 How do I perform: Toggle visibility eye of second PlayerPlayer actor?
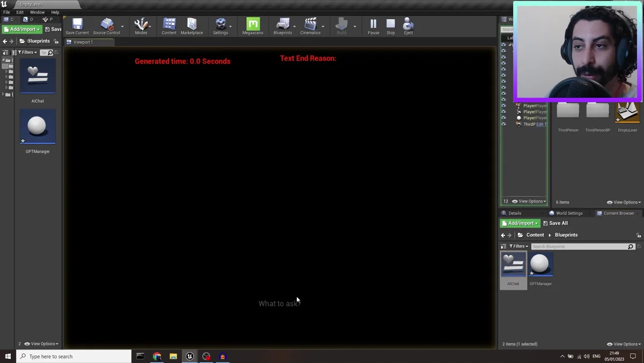click(503, 112)
